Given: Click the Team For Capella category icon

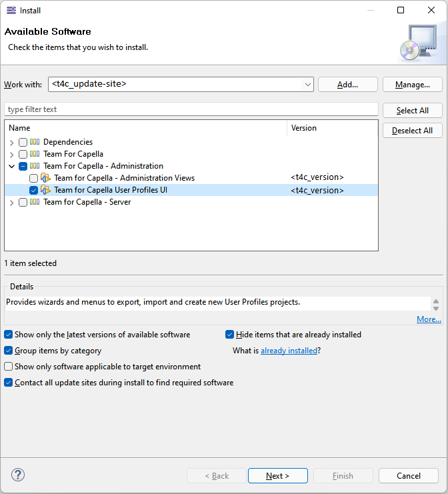Looking at the screenshot, I should tap(35, 154).
